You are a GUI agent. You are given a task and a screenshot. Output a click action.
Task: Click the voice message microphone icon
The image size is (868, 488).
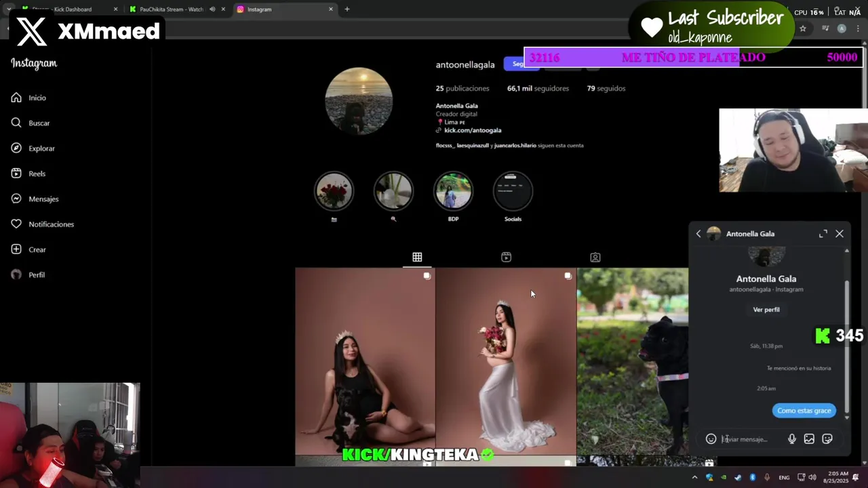[791, 439]
